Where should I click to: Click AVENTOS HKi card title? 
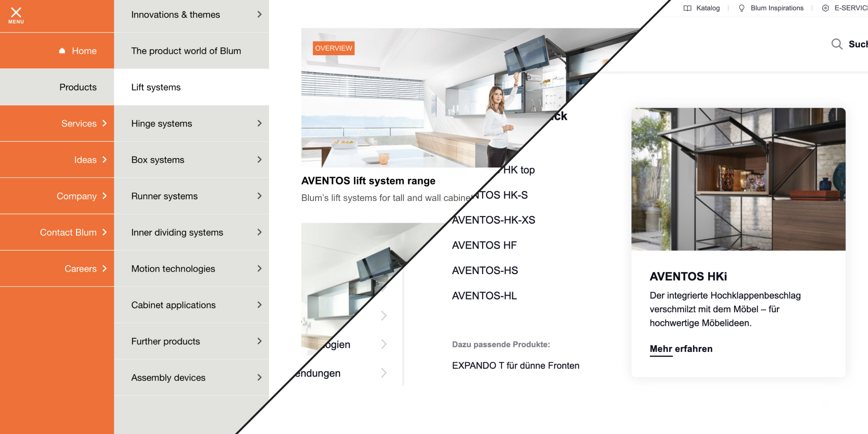(688, 276)
